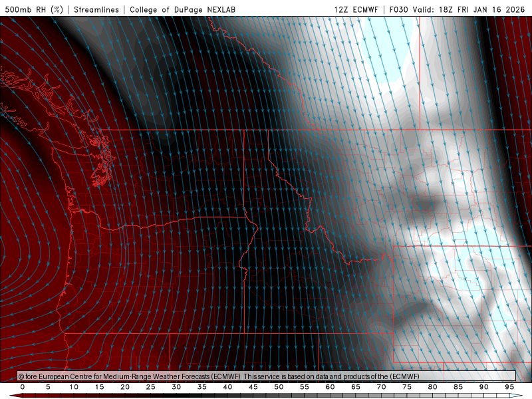Click 'College of DuPage NEXLAB' header text
Image resolution: width=532 pixels, height=399 pixels.
(182, 9)
